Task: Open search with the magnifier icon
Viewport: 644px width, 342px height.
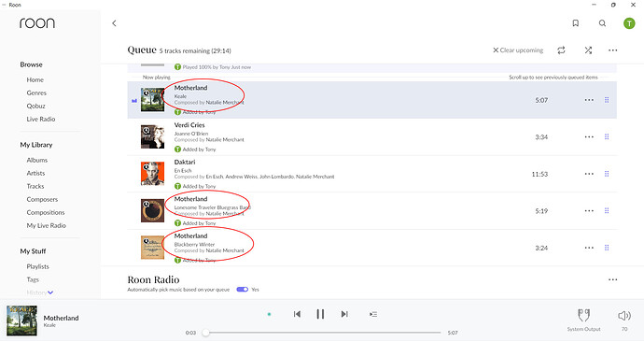Action: (x=602, y=23)
